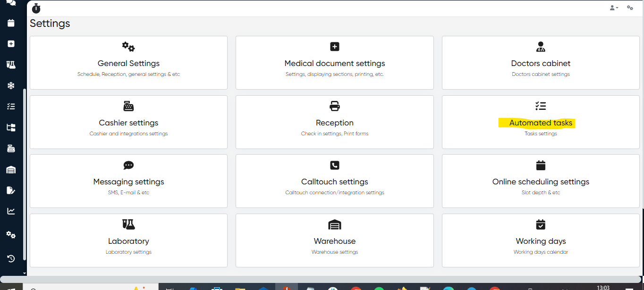Click the stopwatch logo in the top bar

[36, 8]
